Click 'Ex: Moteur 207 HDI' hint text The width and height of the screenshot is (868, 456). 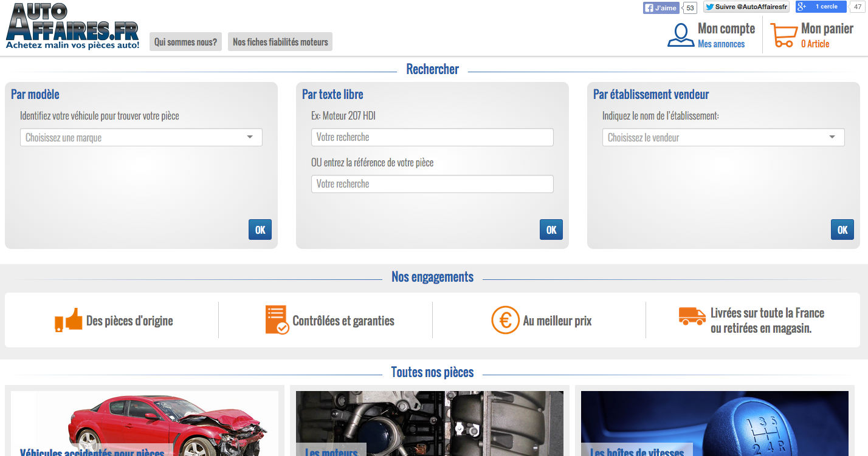[x=343, y=115]
